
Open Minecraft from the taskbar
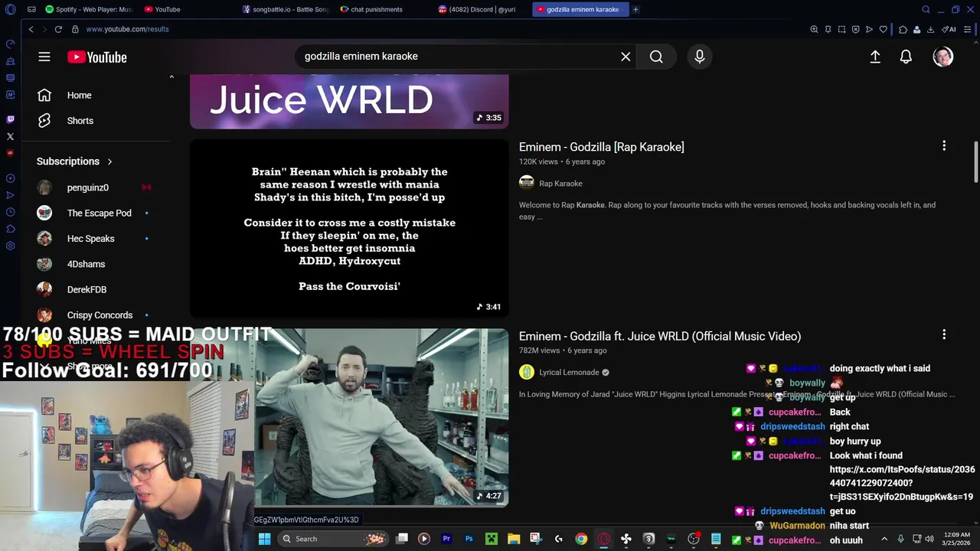tap(491, 539)
